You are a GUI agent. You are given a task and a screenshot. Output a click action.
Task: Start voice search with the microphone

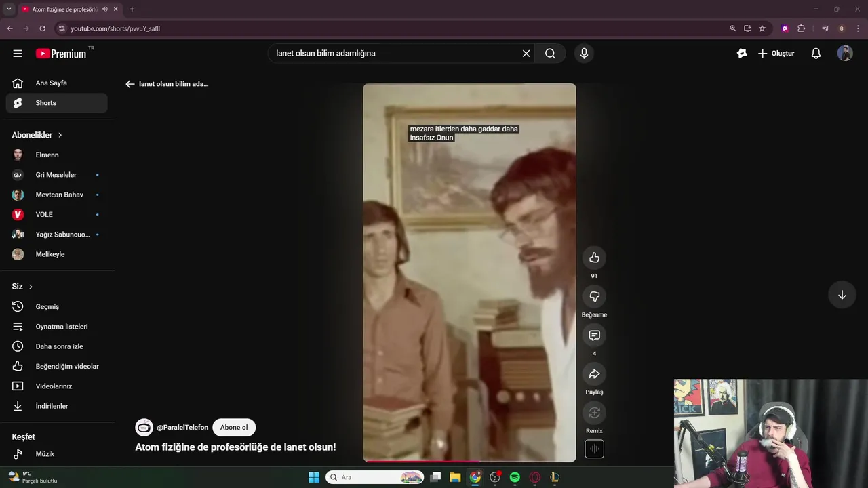584,54
